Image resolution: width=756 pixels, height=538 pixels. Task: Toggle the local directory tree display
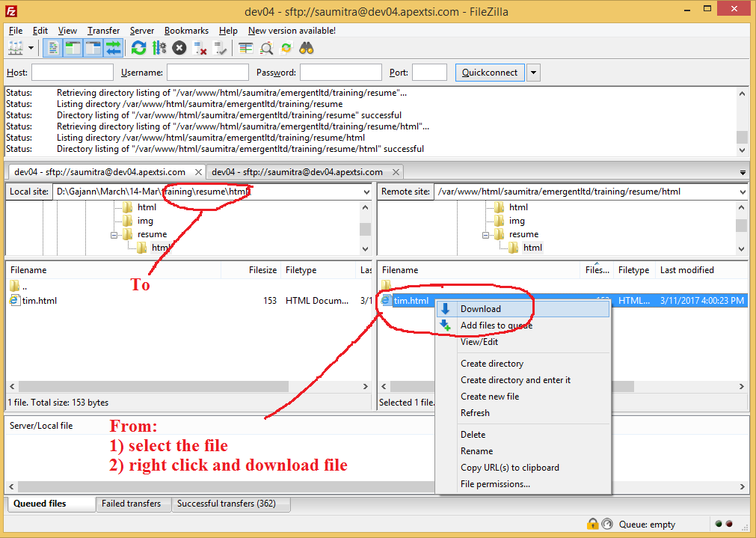(73, 48)
